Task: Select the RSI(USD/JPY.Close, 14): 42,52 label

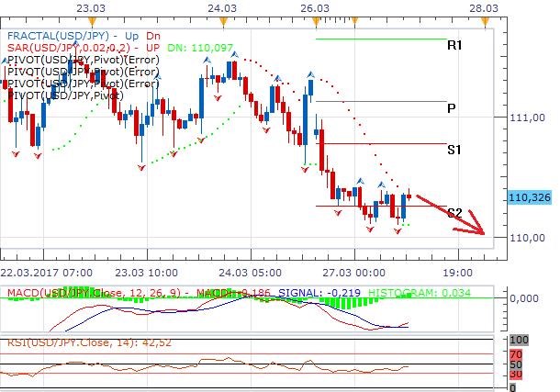Action: pos(89,342)
